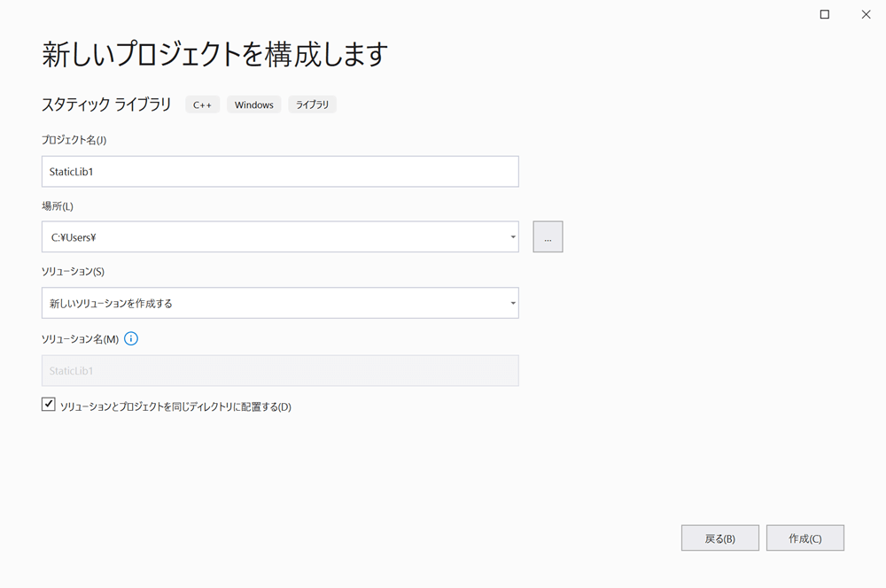Click the 場所(L) label
Screen dimensions: 886x588
[58, 206]
